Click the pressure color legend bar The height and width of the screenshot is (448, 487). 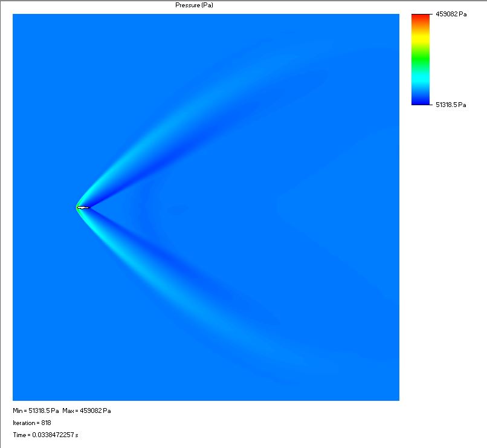421,59
